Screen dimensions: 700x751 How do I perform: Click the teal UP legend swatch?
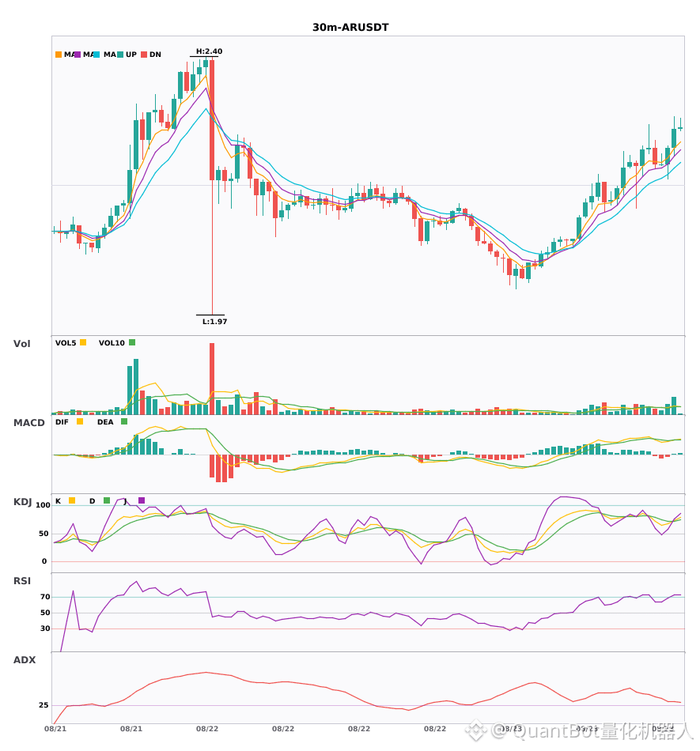[x=120, y=55]
